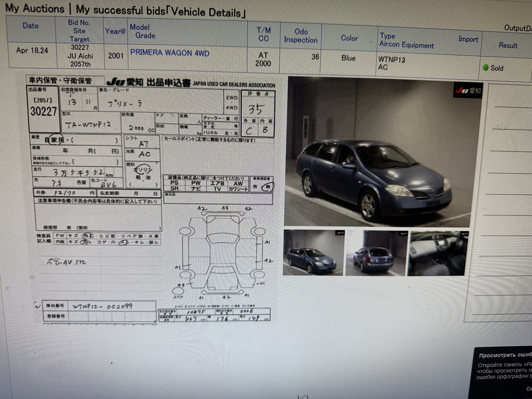Click the AT transmission cell
Image resolution: width=532 pixels, height=399 pixels.
click(x=263, y=55)
